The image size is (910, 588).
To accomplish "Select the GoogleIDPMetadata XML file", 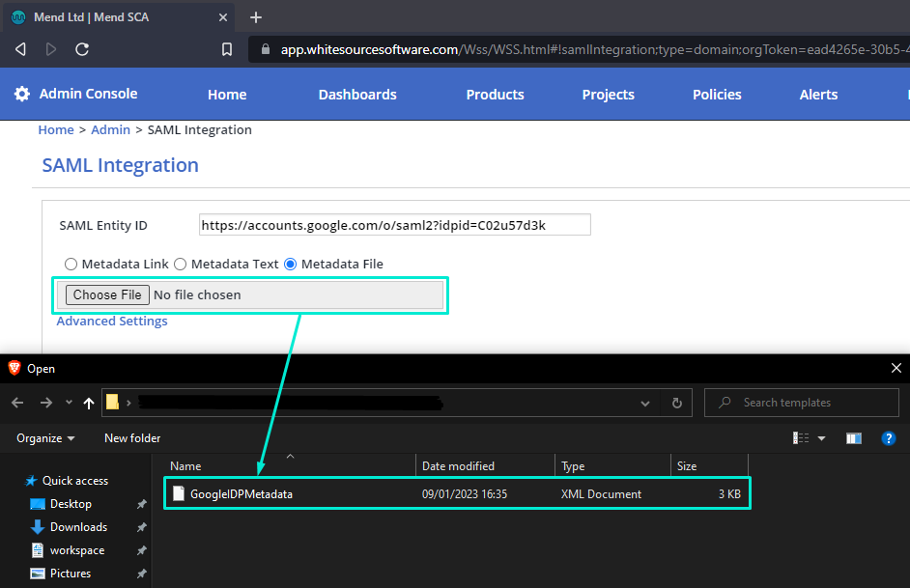I will 242,494.
